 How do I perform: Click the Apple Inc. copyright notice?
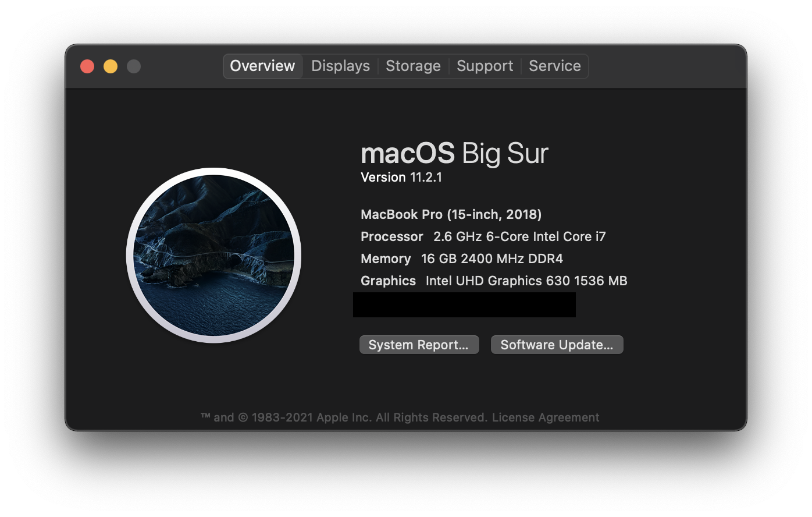pyautogui.click(x=344, y=417)
